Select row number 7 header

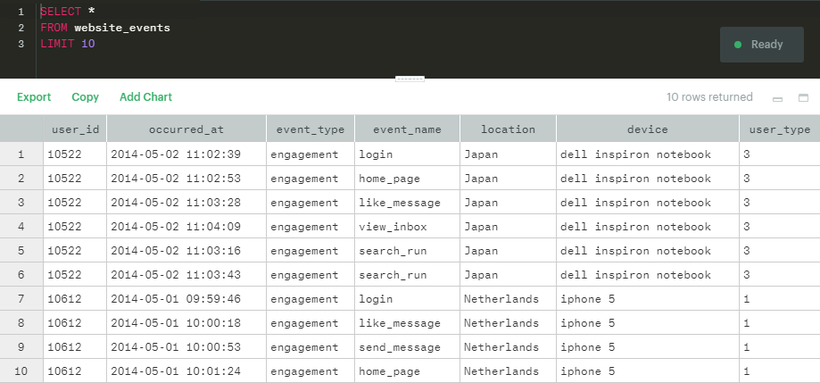click(21, 299)
